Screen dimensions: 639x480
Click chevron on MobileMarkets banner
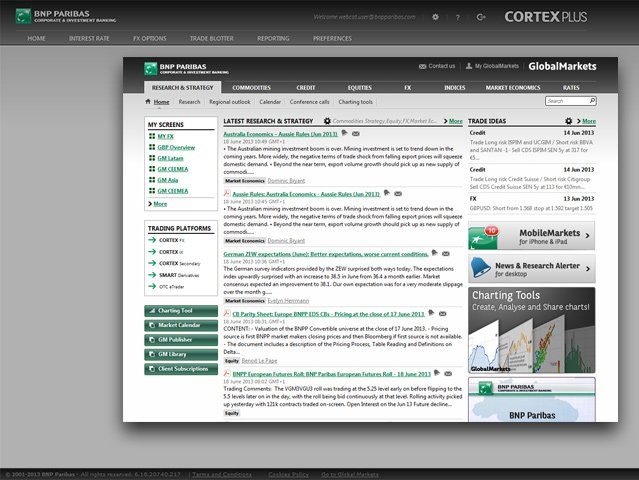click(587, 236)
